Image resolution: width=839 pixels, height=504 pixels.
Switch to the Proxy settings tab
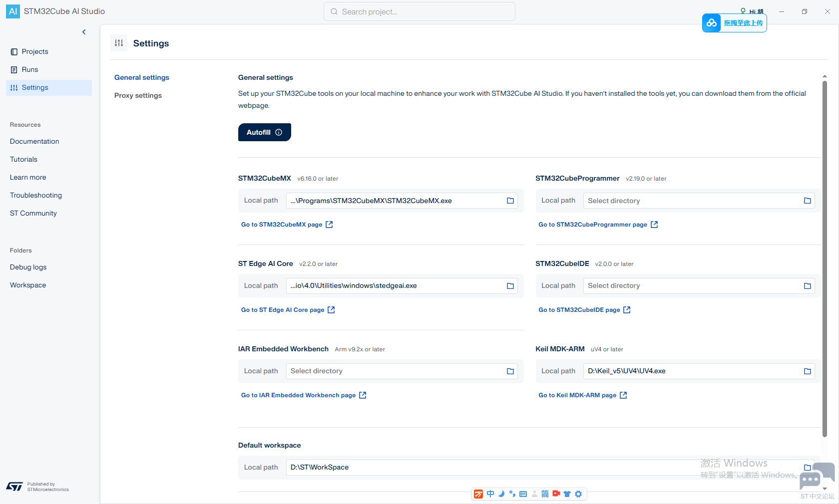tap(138, 95)
